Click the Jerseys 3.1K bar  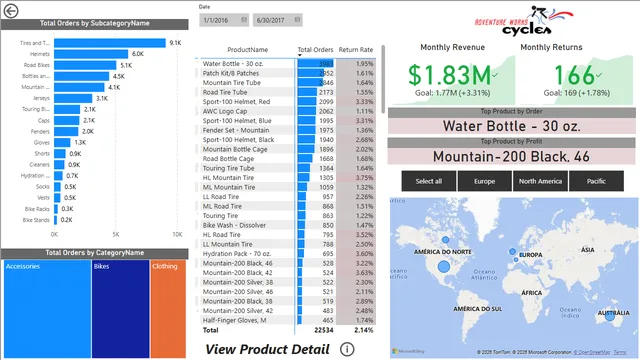73,98
